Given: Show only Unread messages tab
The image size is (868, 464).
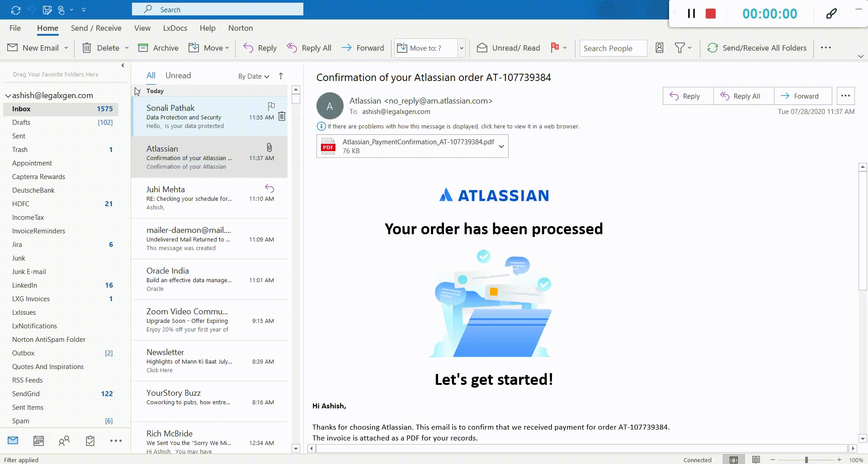Looking at the screenshot, I should coord(178,76).
